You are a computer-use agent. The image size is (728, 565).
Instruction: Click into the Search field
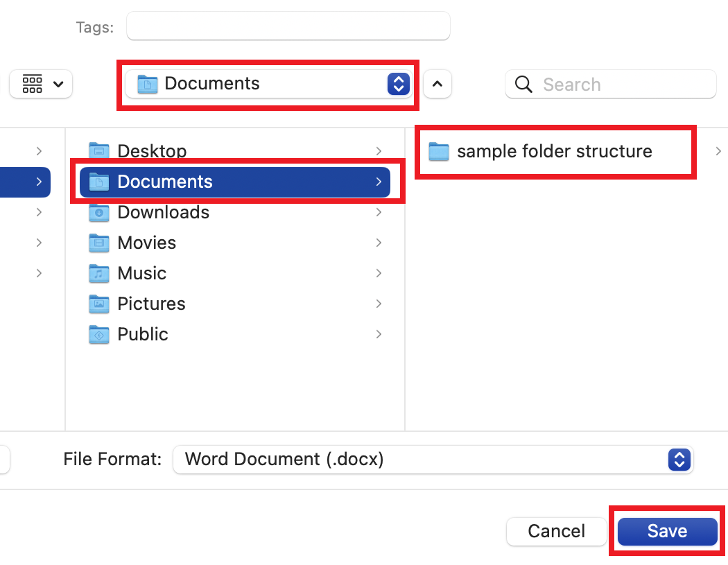(611, 84)
